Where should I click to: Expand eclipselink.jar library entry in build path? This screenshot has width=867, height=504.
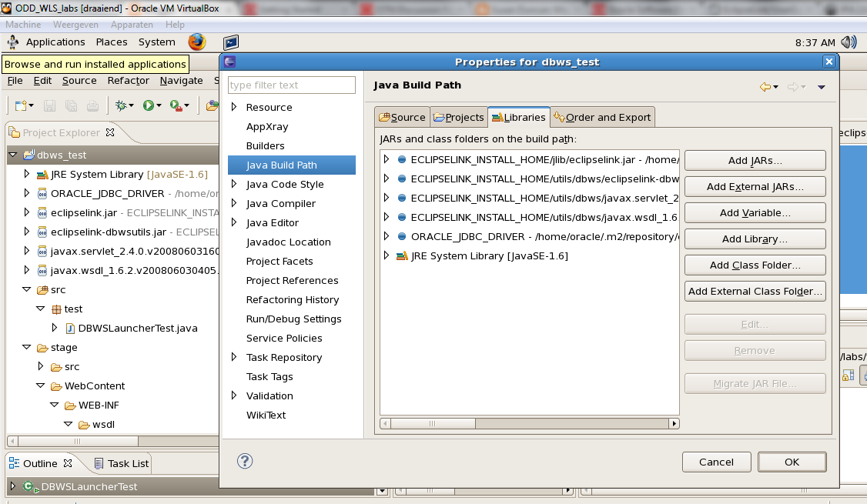pyautogui.click(x=387, y=159)
